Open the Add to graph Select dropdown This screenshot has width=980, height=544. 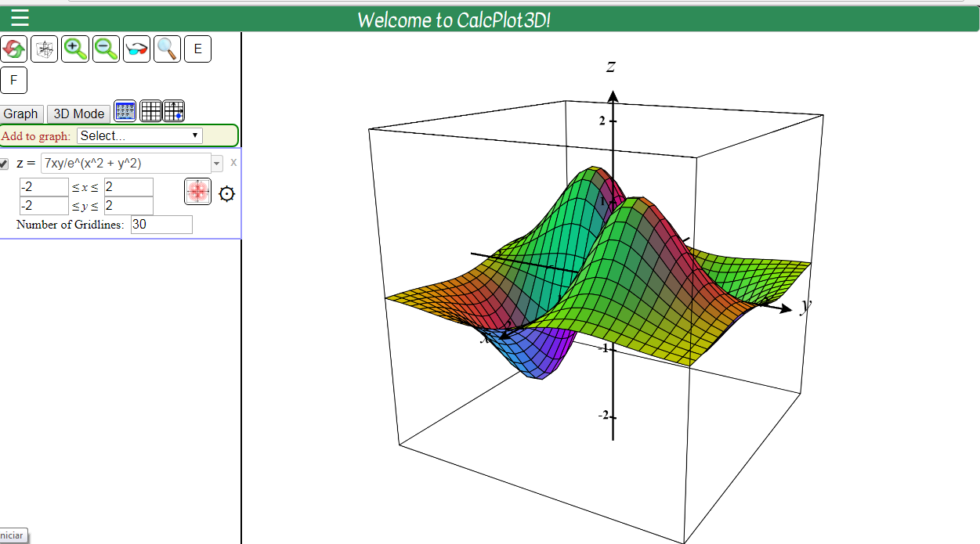(x=138, y=135)
